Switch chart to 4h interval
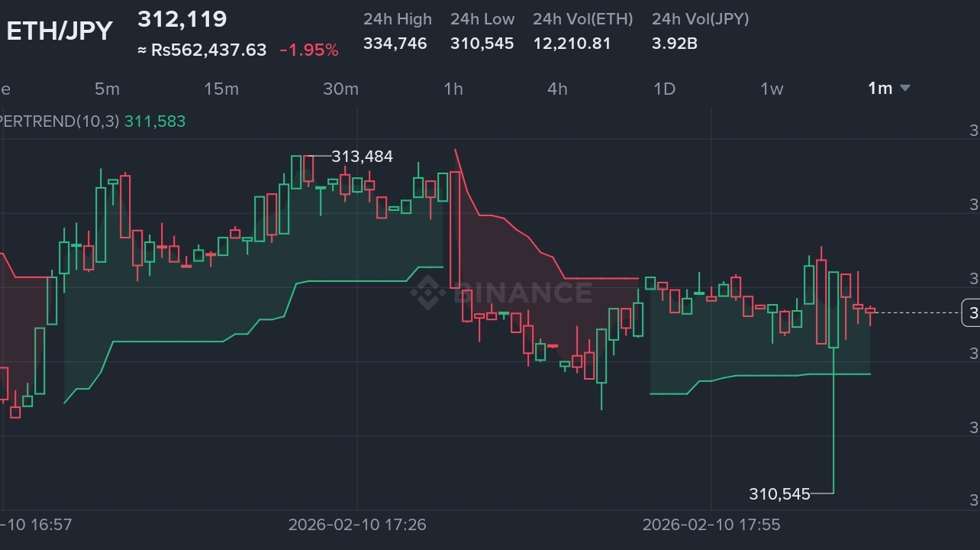 click(558, 89)
